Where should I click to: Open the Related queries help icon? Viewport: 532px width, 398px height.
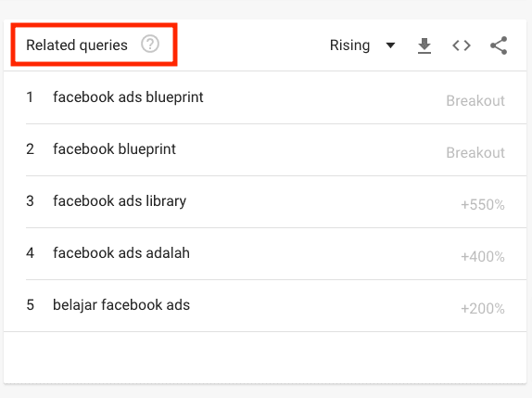150,45
